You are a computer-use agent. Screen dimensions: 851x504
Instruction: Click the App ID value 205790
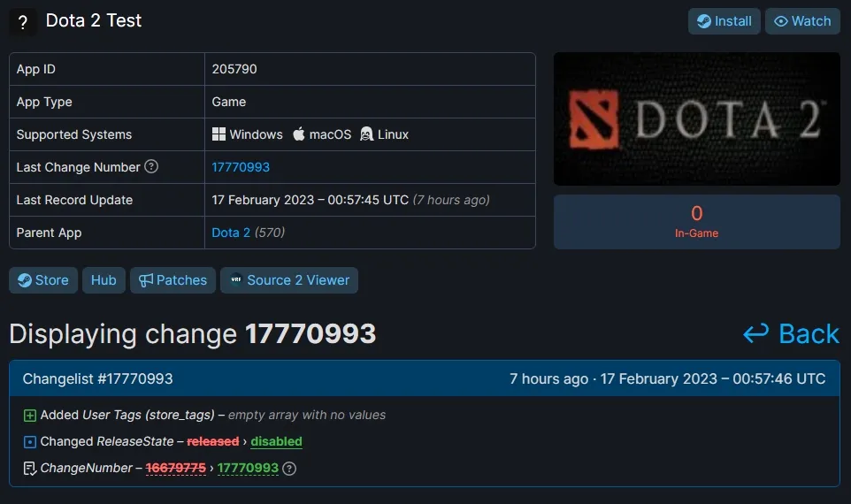234,69
